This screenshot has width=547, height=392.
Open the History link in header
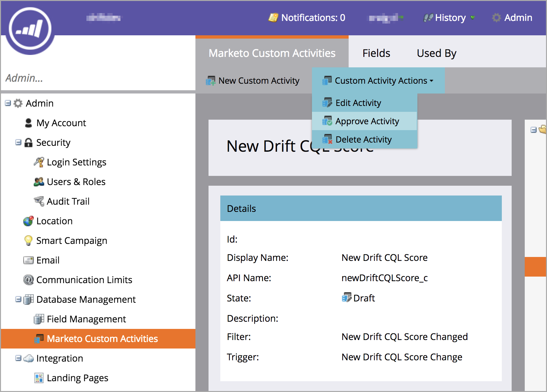pyautogui.click(x=450, y=18)
